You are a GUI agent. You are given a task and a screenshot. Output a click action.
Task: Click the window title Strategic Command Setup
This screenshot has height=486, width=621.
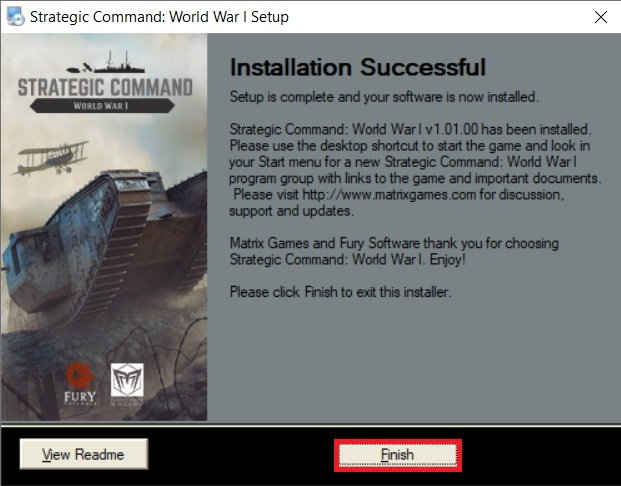(159, 17)
